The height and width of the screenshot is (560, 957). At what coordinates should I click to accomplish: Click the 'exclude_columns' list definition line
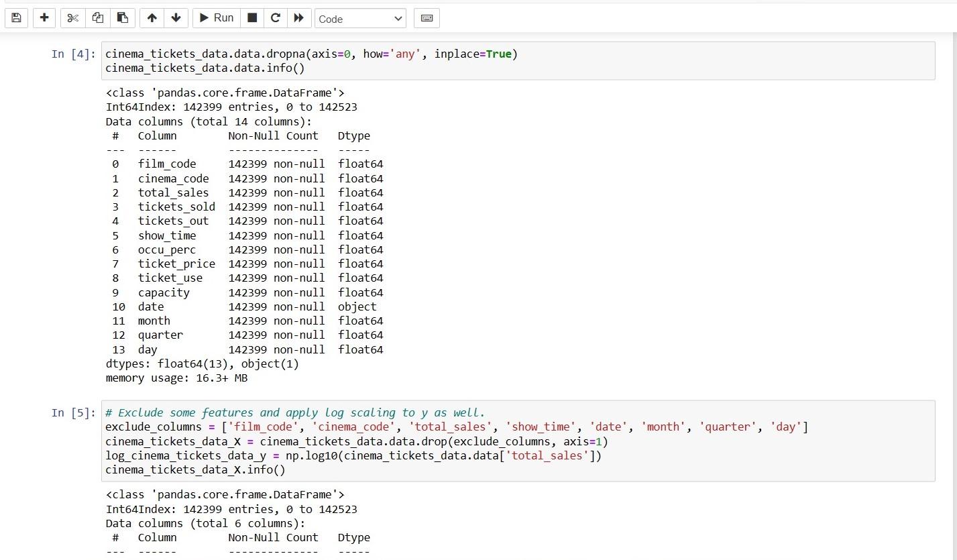(457, 427)
